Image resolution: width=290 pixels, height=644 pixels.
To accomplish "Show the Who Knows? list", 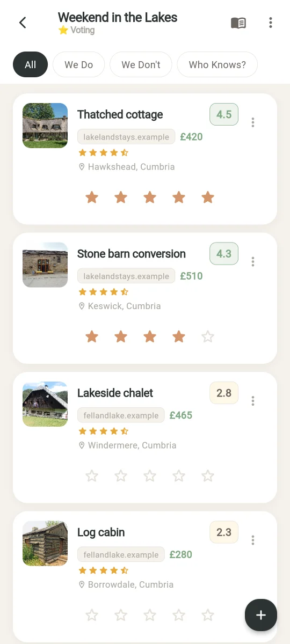I will tap(218, 64).
